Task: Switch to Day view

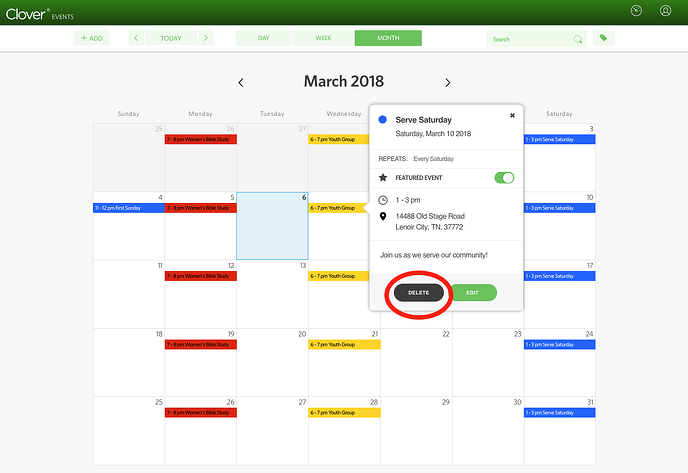Action: tap(263, 38)
